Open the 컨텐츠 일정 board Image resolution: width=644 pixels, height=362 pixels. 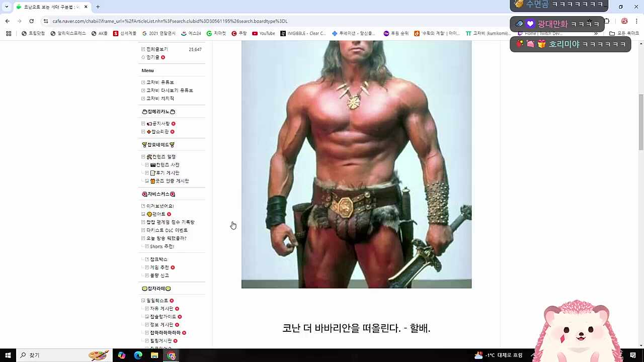161,157
